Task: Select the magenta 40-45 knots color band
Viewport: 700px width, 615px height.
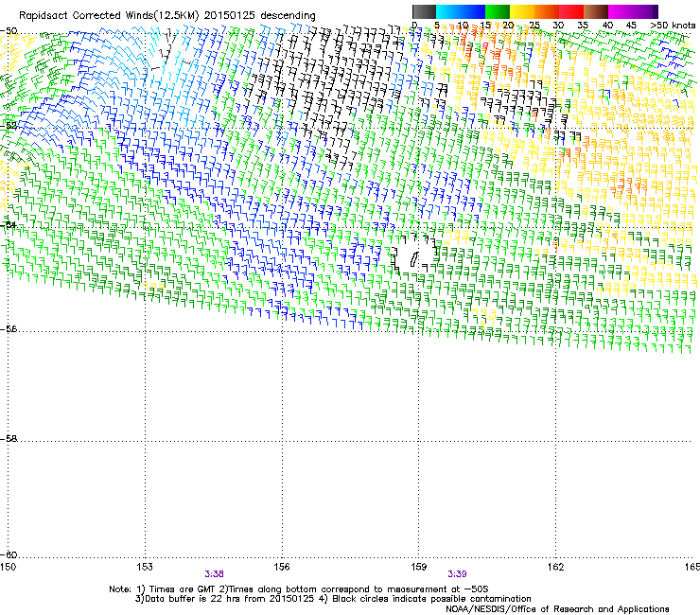Action: [621, 11]
